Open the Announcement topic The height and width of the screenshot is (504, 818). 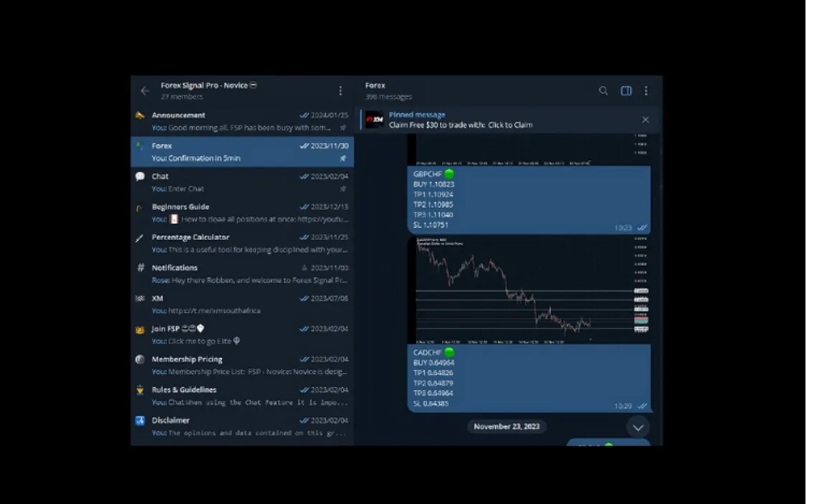pos(242,121)
